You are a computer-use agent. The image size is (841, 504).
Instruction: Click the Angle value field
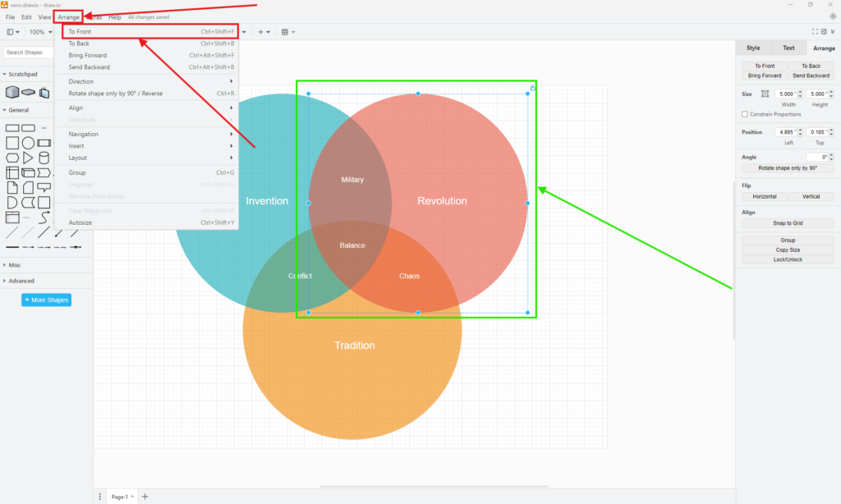click(x=817, y=157)
